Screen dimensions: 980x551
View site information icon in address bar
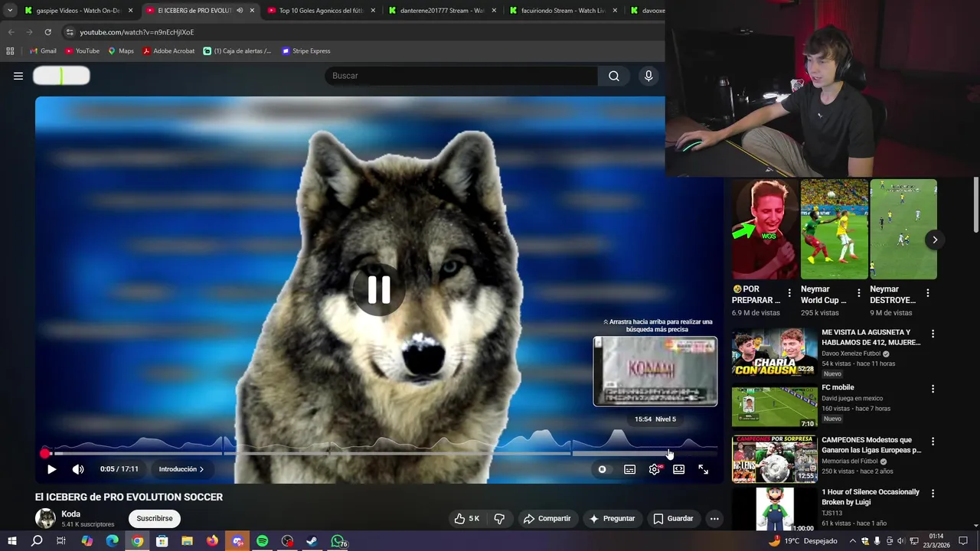coord(69,32)
